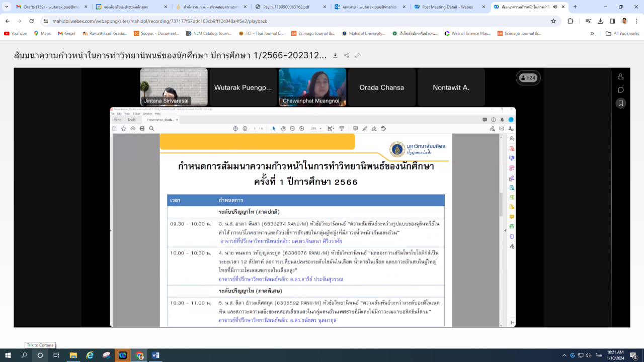Open Chrome downloads icon

600,21
